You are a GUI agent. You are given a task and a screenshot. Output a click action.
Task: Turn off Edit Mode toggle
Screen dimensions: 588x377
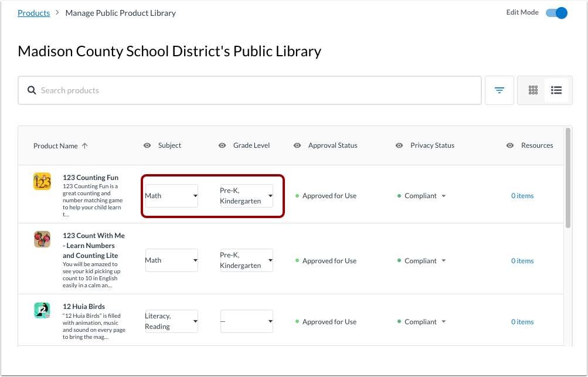556,13
